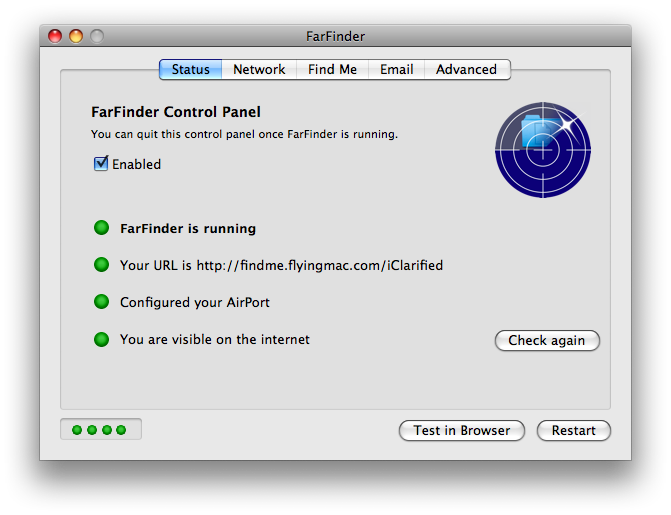Restart FarFinder with the Restart button
The width and height of the screenshot is (671, 515).
pyautogui.click(x=573, y=430)
